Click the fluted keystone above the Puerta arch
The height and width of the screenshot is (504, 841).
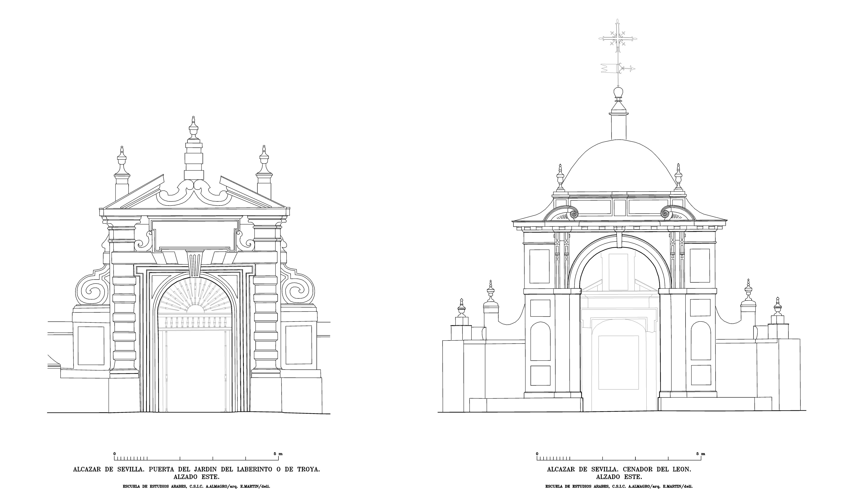pos(195,264)
